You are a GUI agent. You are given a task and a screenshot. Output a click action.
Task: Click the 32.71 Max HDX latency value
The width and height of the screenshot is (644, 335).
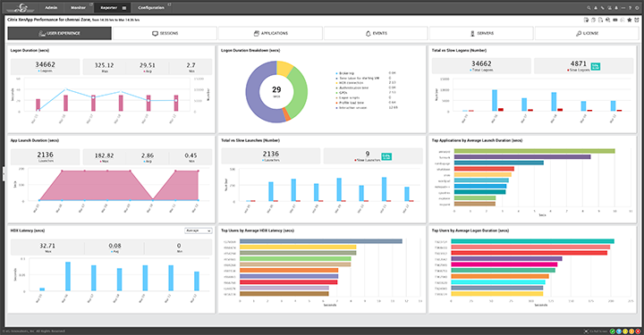click(x=47, y=246)
